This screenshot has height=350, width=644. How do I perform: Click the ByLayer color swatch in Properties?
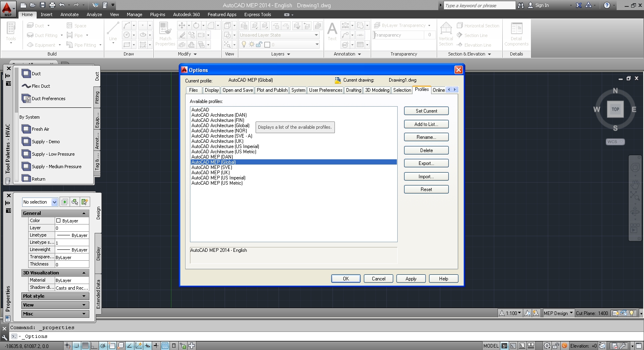pos(58,221)
